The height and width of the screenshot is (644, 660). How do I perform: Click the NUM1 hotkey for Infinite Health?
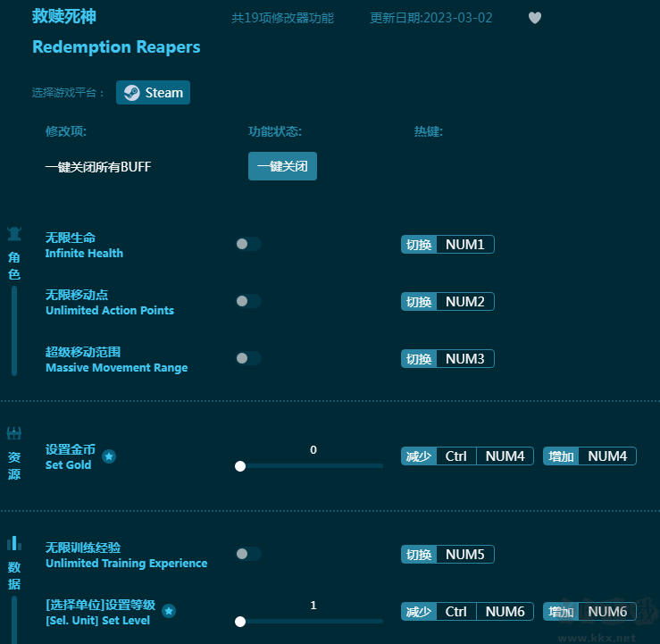click(447, 245)
